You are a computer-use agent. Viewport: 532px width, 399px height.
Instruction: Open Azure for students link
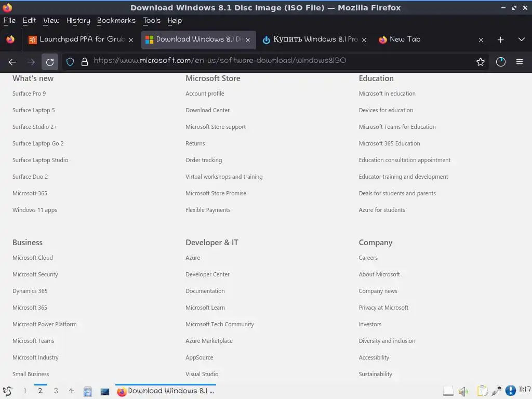382,210
